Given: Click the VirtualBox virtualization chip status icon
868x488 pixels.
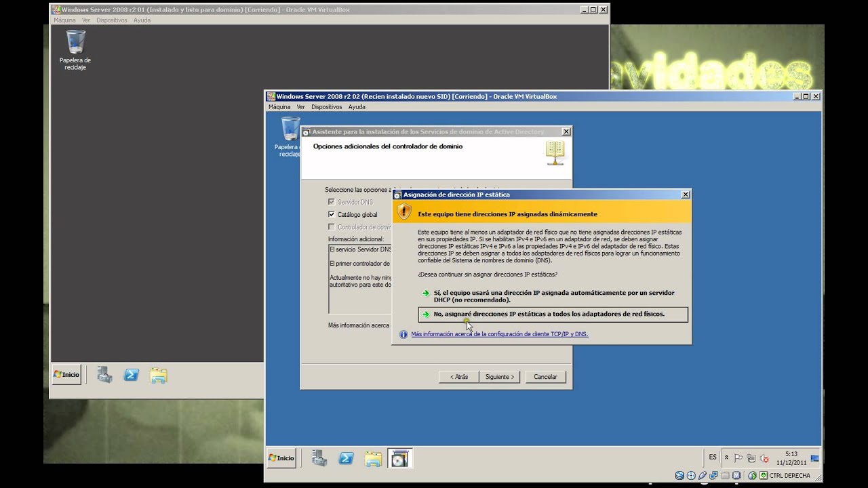Looking at the screenshot, I should pyautogui.click(x=737, y=476).
